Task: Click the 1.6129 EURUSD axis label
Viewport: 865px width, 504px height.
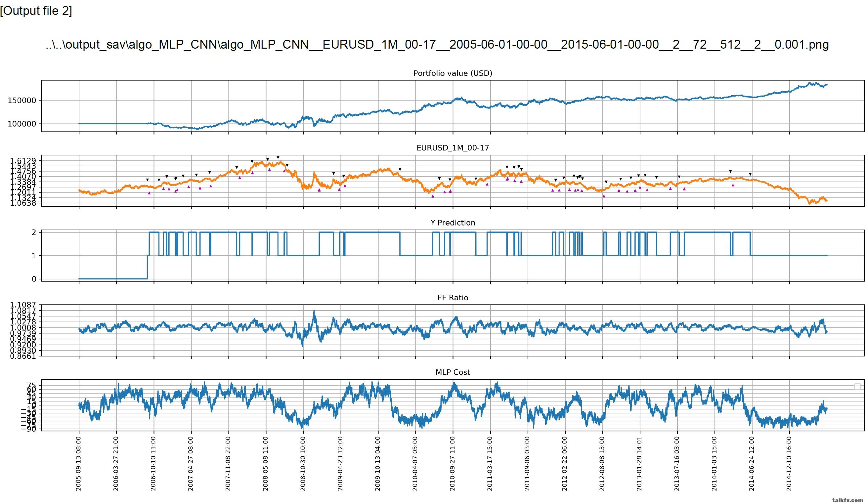Action: pyautogui.click(x=23, y=161)
